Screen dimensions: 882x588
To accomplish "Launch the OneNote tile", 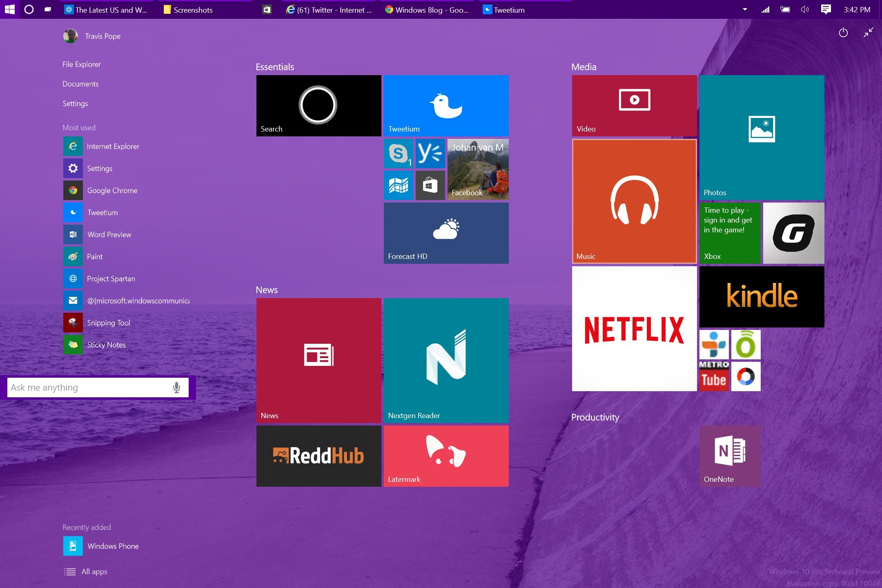I will pyautogui.click(x=730, y=456).
